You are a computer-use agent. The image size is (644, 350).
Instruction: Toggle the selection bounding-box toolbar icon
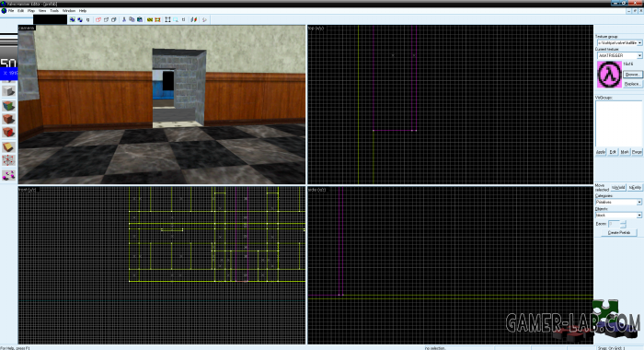[167, 19]
